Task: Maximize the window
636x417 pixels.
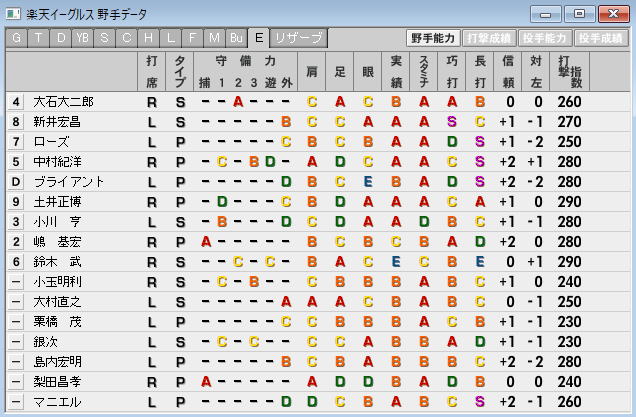Action: [577, 14]
